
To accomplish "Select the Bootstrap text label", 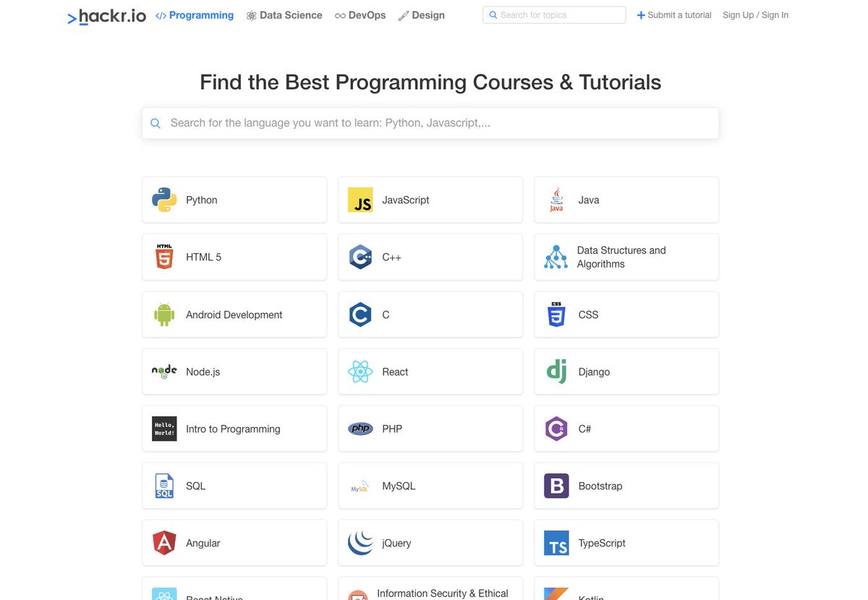I will tap(600, 486).
